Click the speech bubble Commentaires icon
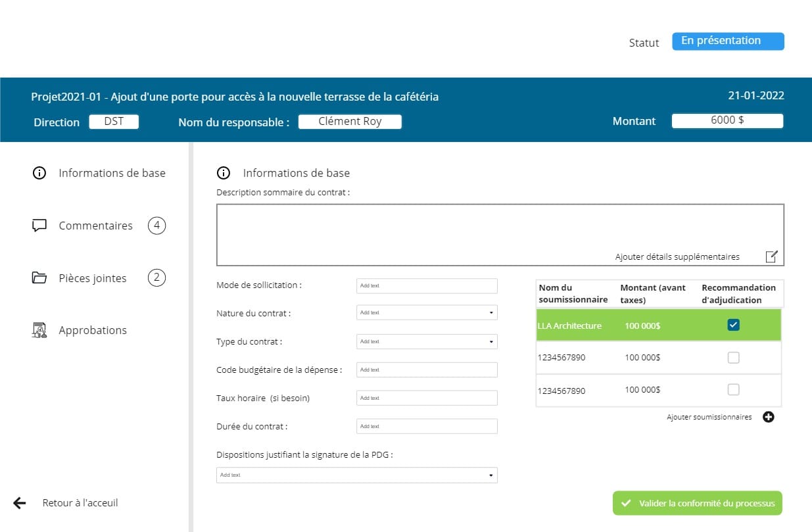Screen dimensions: 812x532 [x=39, y=226]
